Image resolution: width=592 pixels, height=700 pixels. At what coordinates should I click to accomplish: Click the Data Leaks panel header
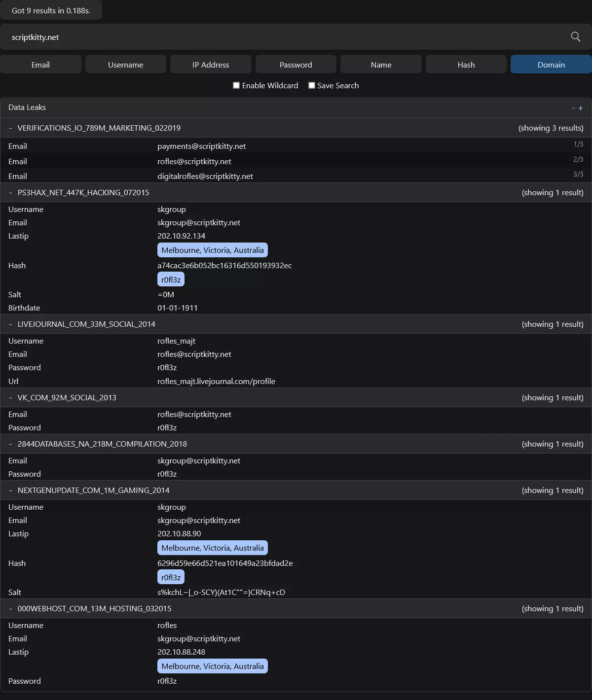pyautogui.click(x=296, y=107)
